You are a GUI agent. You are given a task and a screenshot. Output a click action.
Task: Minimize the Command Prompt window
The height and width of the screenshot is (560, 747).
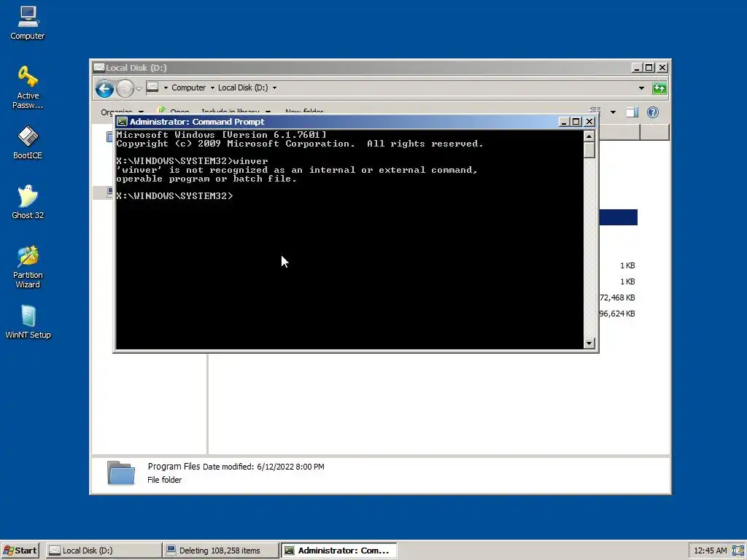564,122
